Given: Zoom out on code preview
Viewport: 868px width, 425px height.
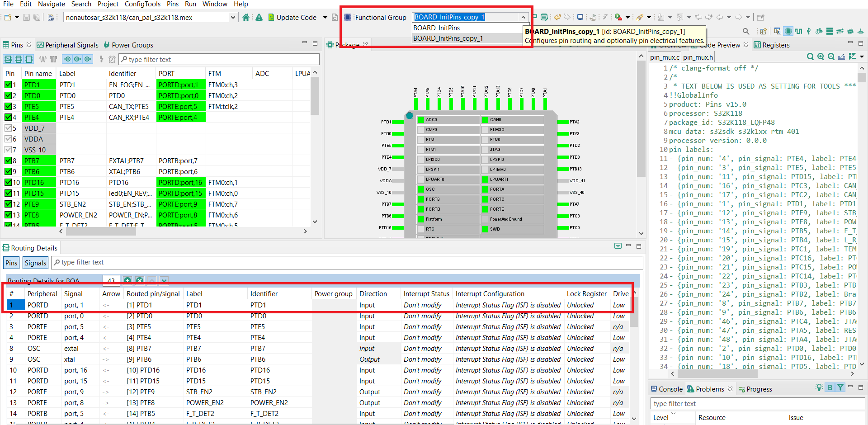Looking at the screenshot, I should [831, 57].
